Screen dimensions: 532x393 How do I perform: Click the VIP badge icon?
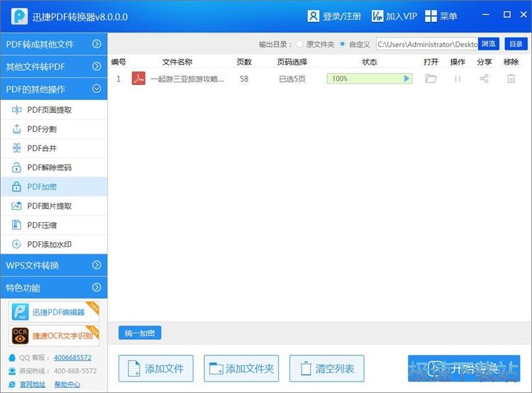point(377,16)
